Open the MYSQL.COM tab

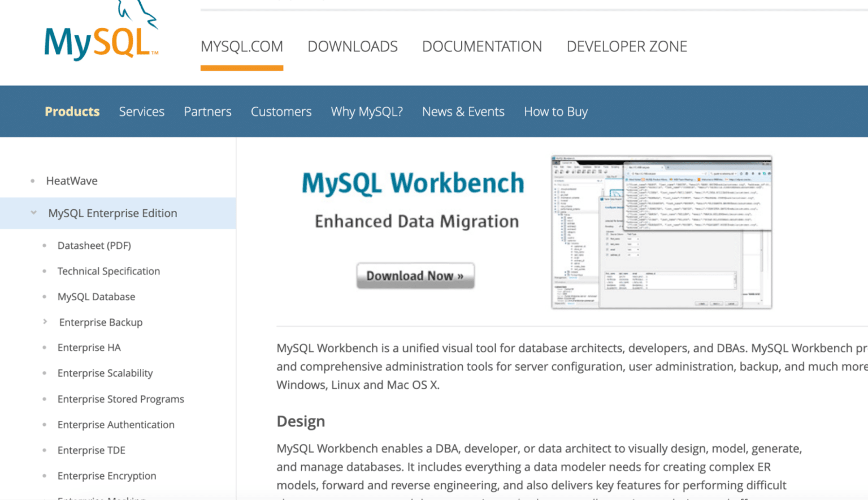click(242, 46)
